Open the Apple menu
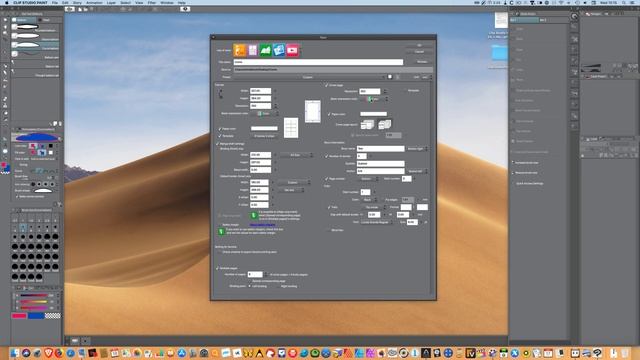 (6, 2)
